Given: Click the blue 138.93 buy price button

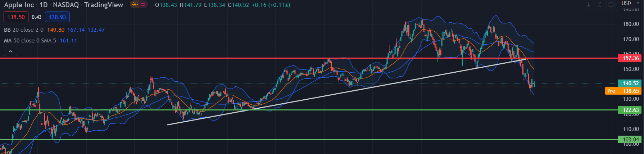Looking at the screenshot, I should (58, 17).
